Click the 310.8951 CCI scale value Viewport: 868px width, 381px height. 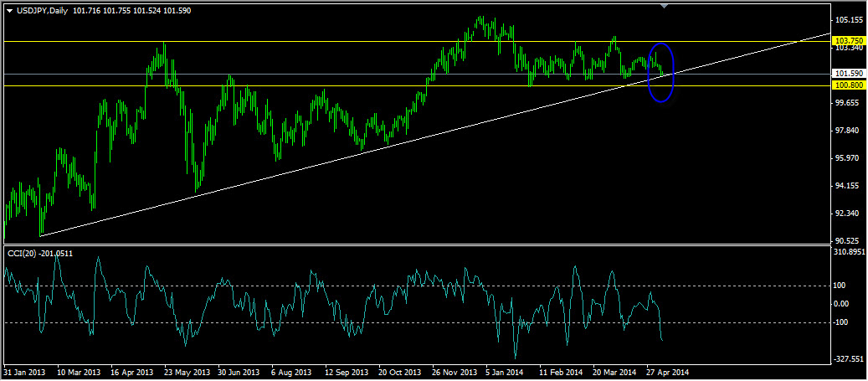point(849,252)
